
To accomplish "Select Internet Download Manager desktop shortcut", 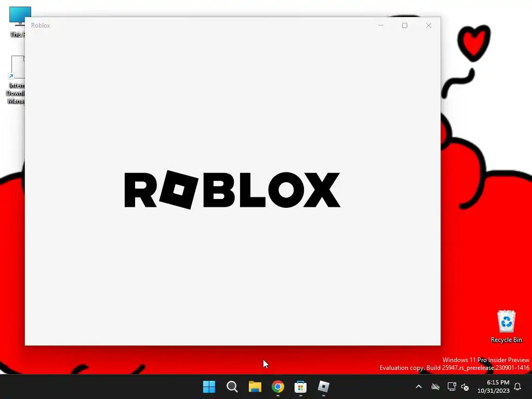I will 15,79.
